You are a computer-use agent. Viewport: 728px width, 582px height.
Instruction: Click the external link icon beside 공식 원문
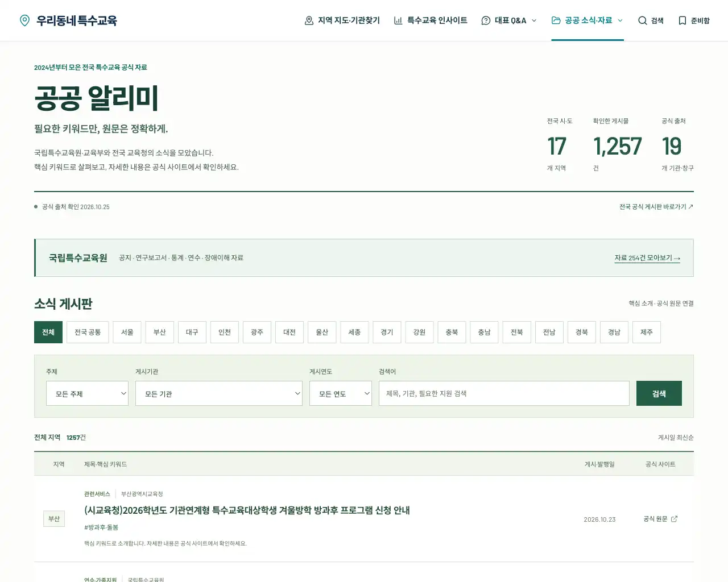point(674,519)
